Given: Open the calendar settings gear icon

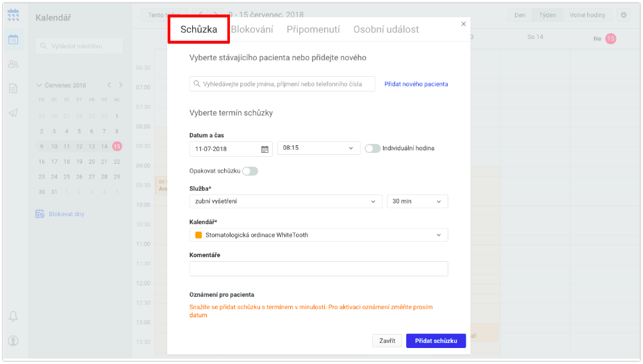Looking at the screenshot, I should click(x=624, y=15).
